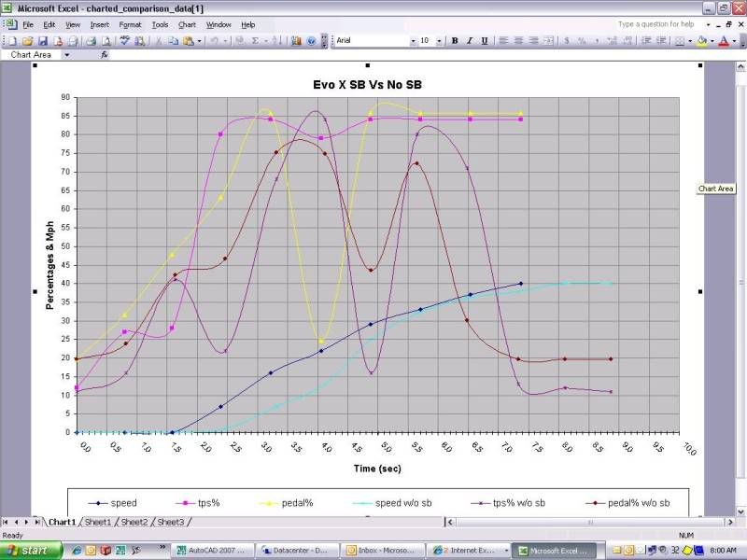Click the fx insert function icon

click(x=105, y=55)
